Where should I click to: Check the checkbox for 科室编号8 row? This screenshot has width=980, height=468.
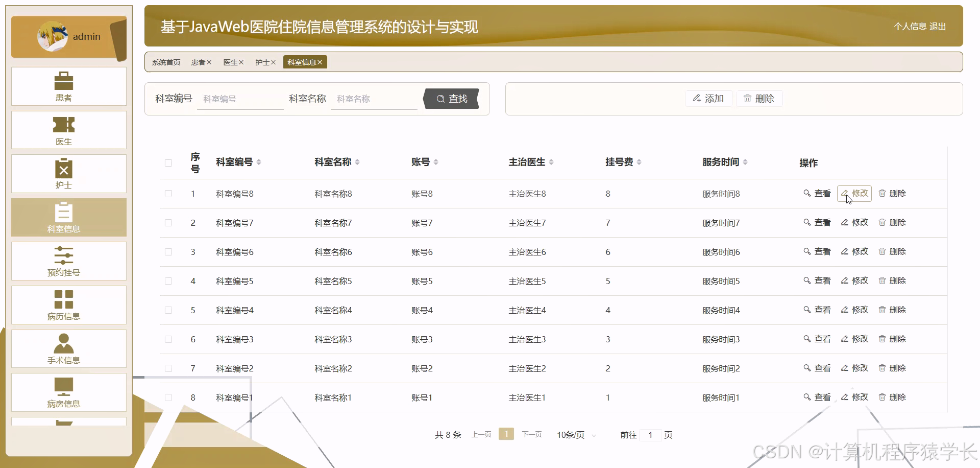click(x=168, y=194)
